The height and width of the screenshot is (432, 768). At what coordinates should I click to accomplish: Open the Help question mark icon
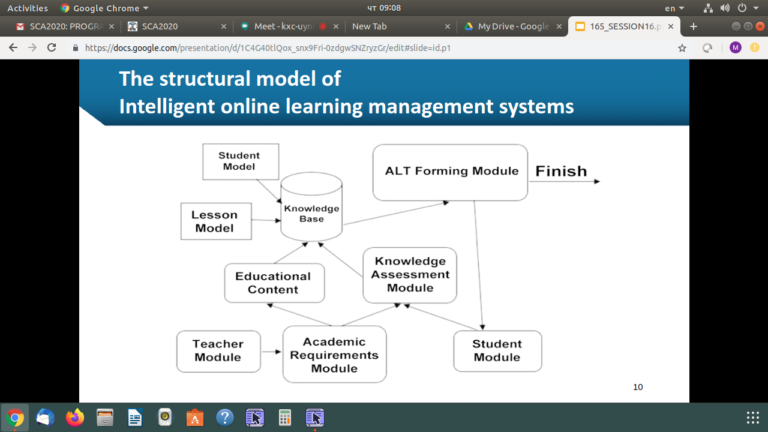tap(225, 417)
